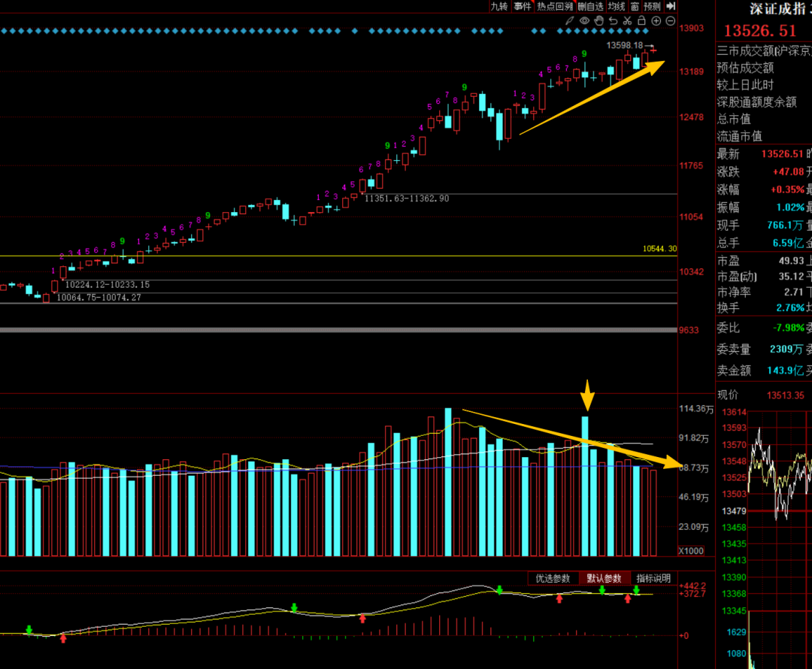Select the 默认参数 tab
The height and width of the screenshot is (669, 812).
click(604, 578)
